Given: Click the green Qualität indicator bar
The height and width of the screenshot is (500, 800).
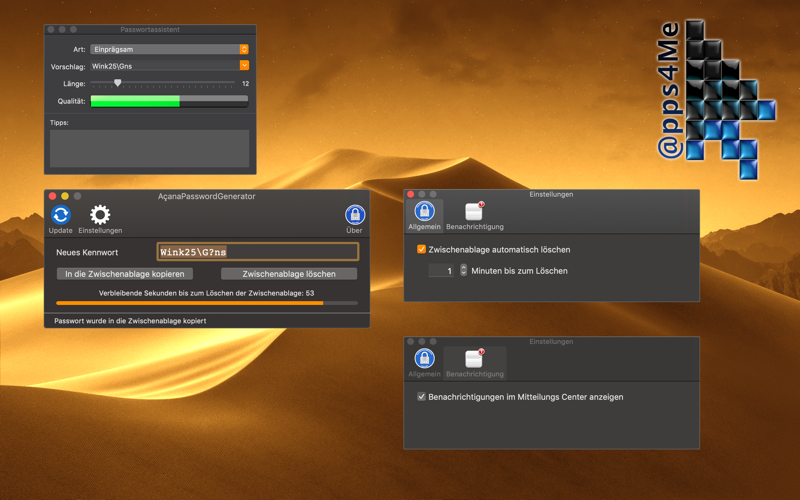Looking at the screenshot, I should pyautogui.click(x=169, y=101).
